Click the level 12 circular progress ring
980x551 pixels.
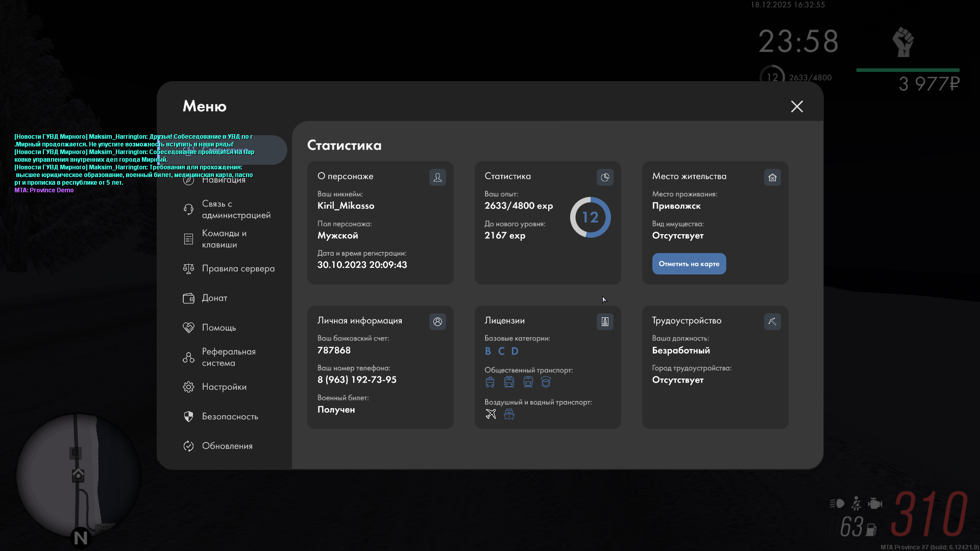pyautogui.click(x=590, y=217)
